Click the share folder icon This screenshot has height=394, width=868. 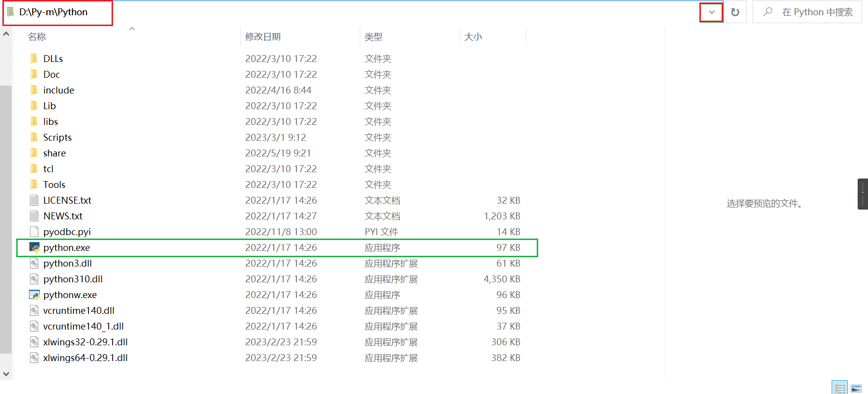[34, 153]
